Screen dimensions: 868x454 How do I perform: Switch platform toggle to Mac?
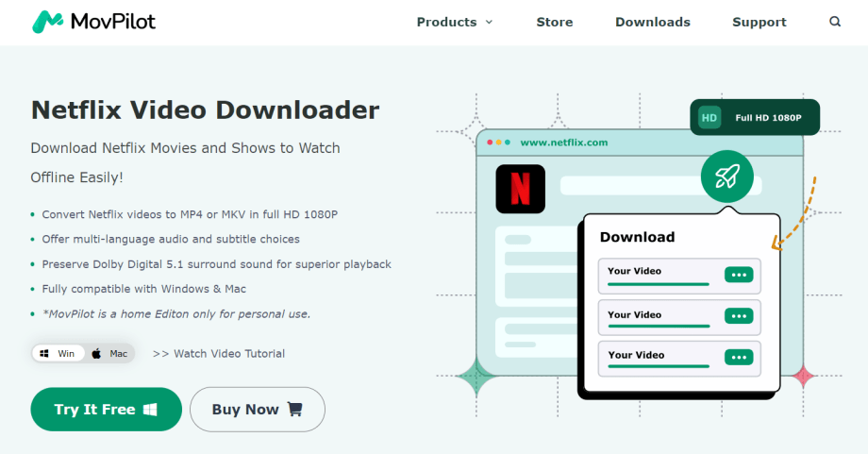(x=109, y=354)
